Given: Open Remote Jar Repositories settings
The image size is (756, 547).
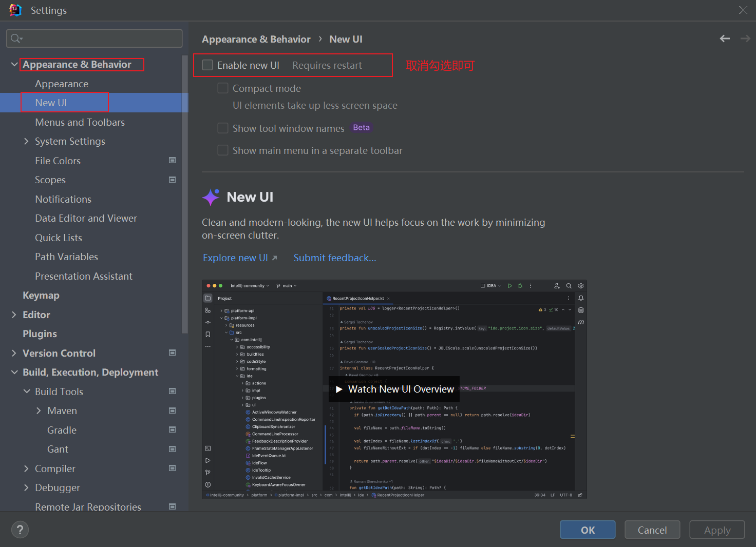Looking at the screenshot, I should (x=88, y=506).
